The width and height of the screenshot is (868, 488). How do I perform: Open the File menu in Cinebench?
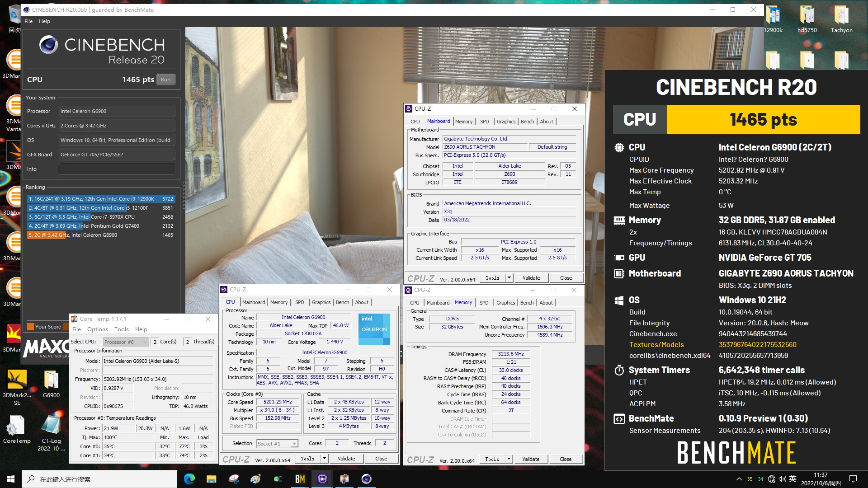(x=28, y=21)
